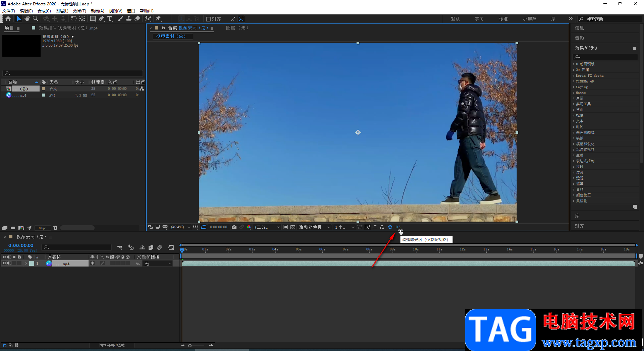644x351 pixels.
Task: Click the 8 bpc color depth button
Action: [x=43, y=228]
